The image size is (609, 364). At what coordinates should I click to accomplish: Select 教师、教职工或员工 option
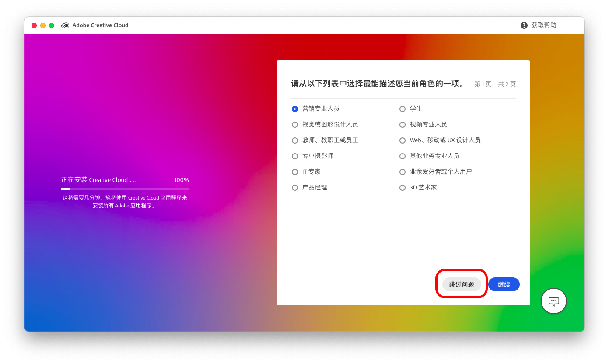[x=295, y=140]
